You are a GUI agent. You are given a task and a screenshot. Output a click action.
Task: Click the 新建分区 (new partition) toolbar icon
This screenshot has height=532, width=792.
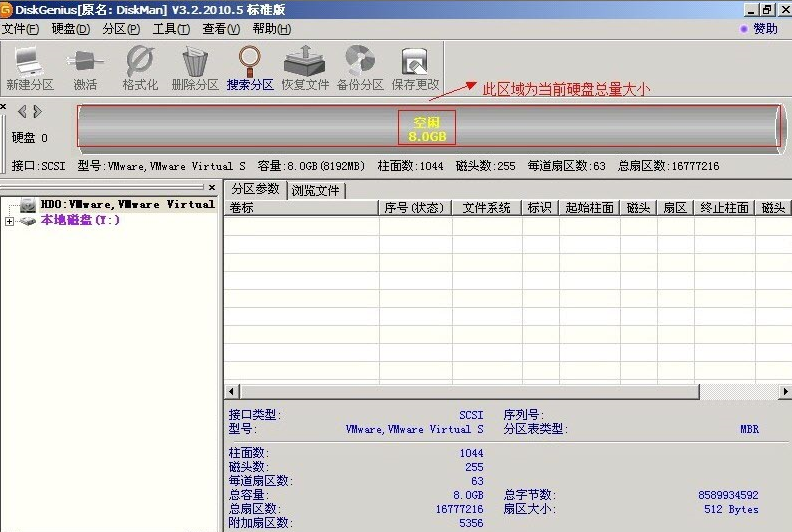(30, 68)
